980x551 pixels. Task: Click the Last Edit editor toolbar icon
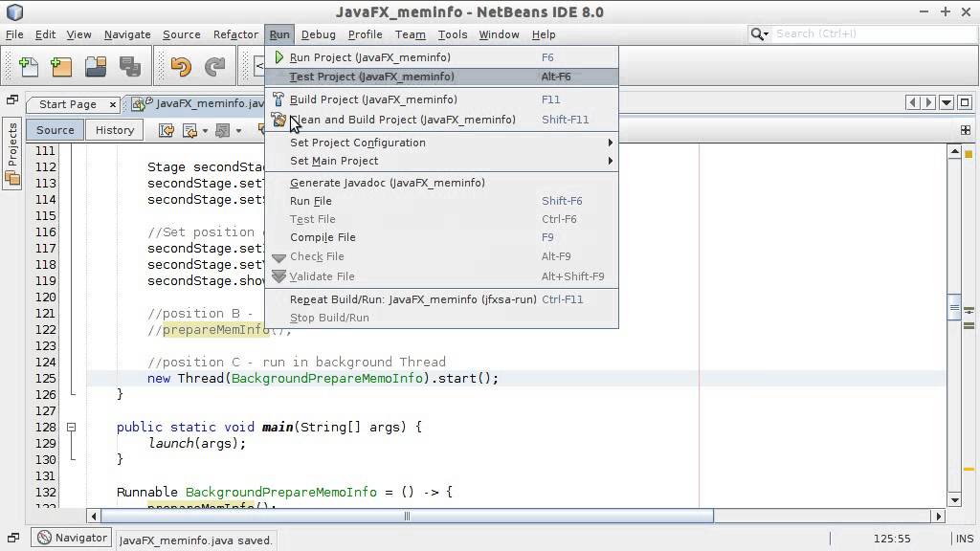(167, 130)
